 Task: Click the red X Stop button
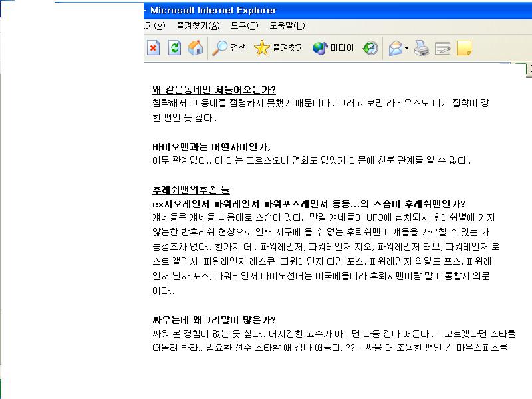pyautogui.click(x=153, y=48)
